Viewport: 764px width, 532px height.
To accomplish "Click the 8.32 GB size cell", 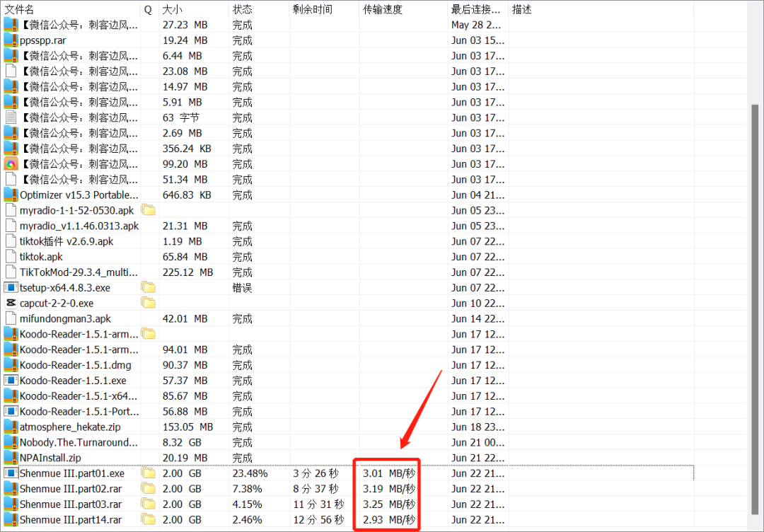I will (x=183, y=442).
